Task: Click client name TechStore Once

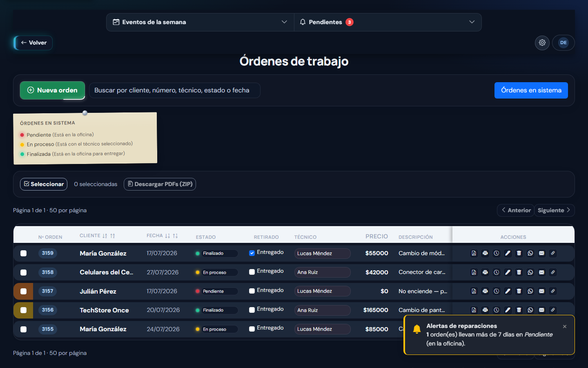Action: [x=104, y=310]
